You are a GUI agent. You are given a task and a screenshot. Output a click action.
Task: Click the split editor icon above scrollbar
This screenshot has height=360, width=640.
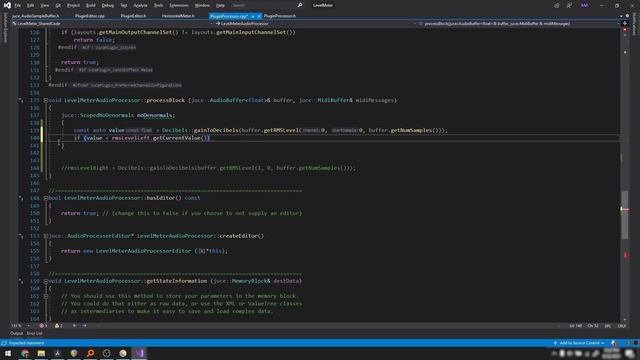[624, 24]
